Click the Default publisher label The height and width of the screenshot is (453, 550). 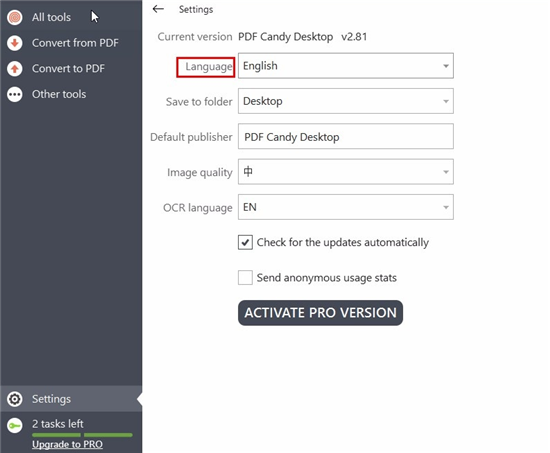[191, 137]
